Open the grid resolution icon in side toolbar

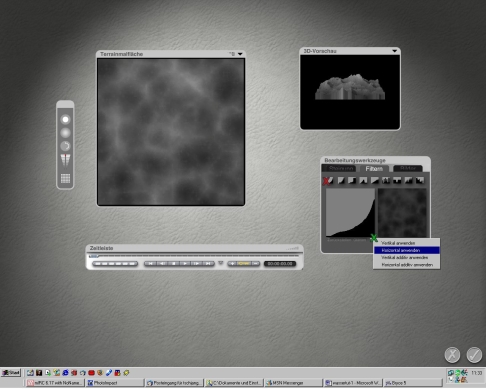[x=65, y=178]
